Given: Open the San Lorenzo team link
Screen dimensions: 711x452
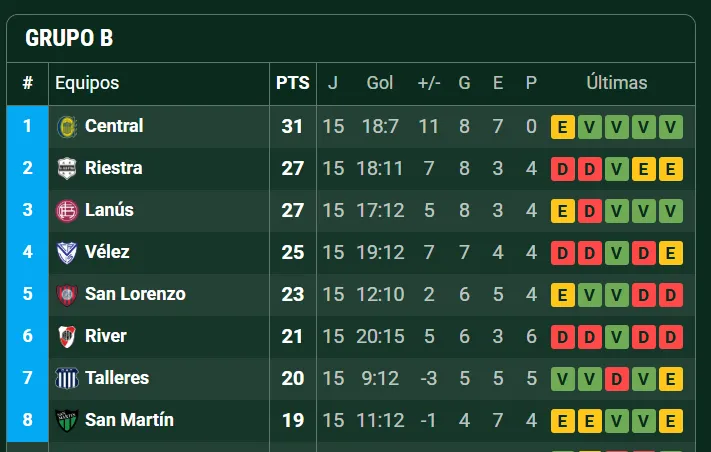Looking at the screenshot, I should [x=135, y=294].
